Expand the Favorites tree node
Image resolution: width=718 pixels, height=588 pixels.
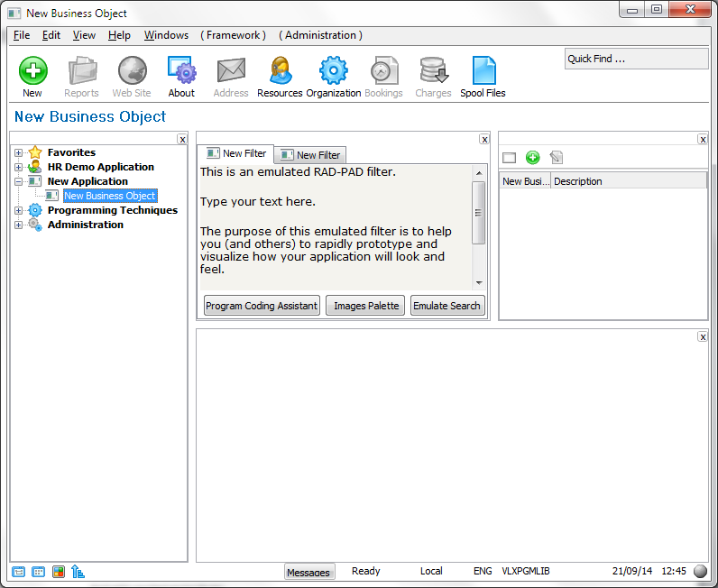(18, 153)
